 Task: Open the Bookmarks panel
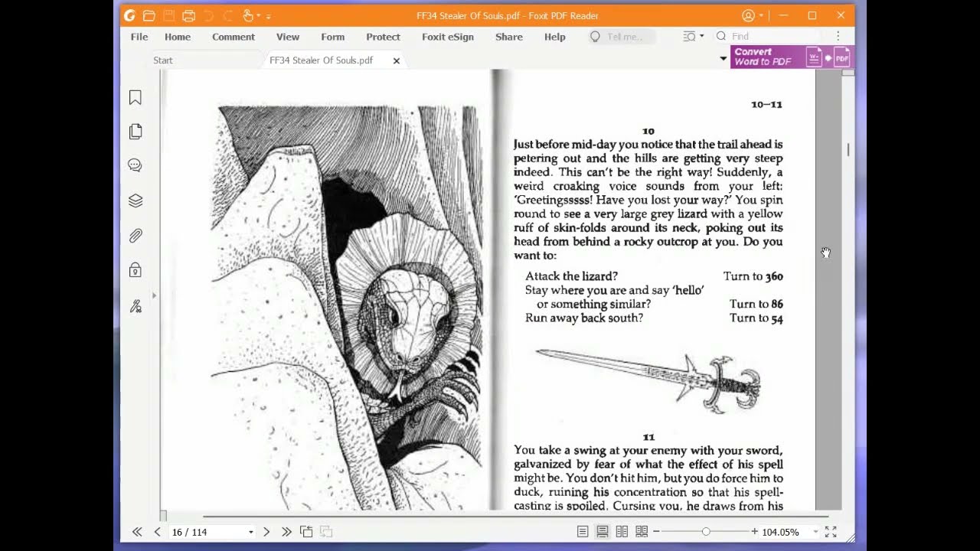[x=136, y=97]
